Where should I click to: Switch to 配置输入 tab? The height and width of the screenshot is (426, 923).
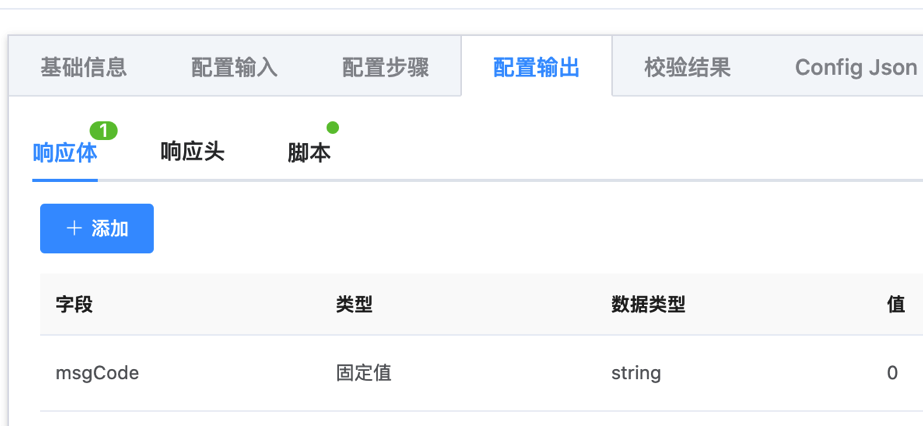tap(234, 67)
